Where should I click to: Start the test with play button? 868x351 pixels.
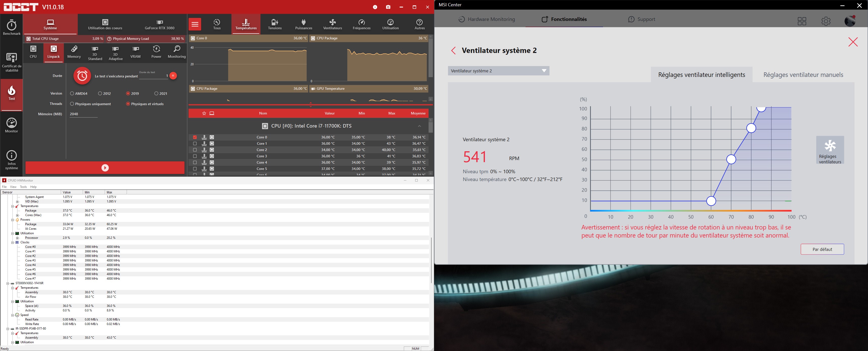coord(105,168)
